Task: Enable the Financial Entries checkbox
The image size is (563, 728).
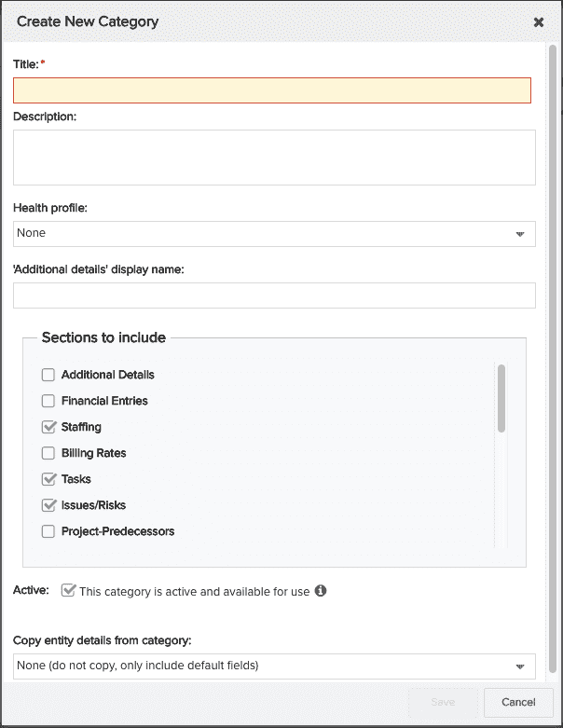Action: pyautogui.click(x=48, y=401)
